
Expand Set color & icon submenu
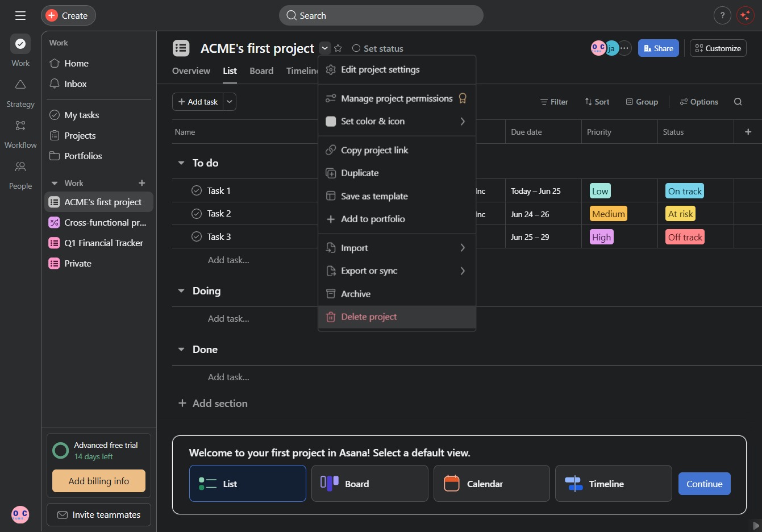463,121
